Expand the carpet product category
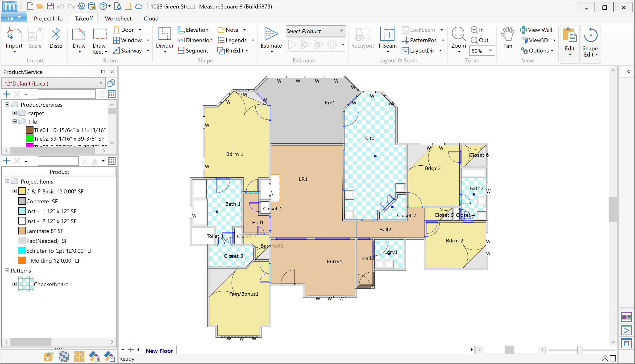The width and height of the screenshot is (635, 364). (14, 113)
